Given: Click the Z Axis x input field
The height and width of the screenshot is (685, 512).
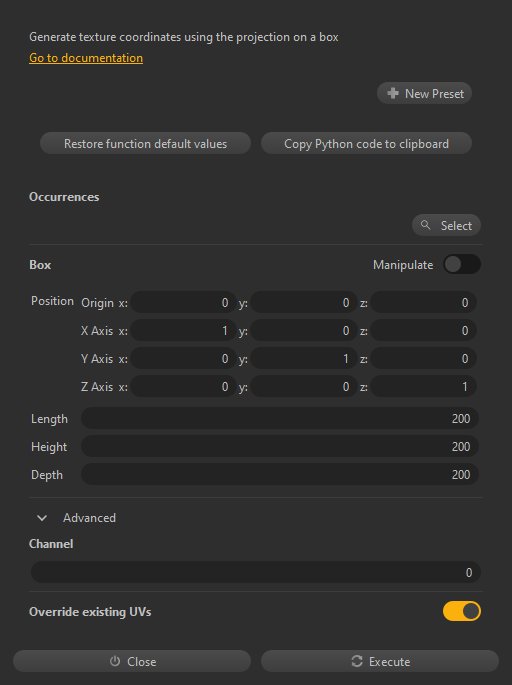Looking at the screenshot, I should pos(183,386).
